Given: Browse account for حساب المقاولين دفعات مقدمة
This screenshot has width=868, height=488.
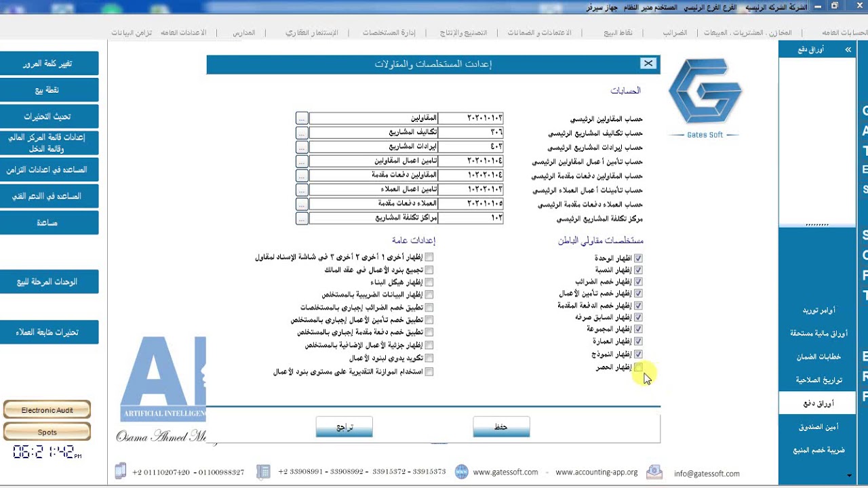Looking at the screenshot, I should point(302,175).
